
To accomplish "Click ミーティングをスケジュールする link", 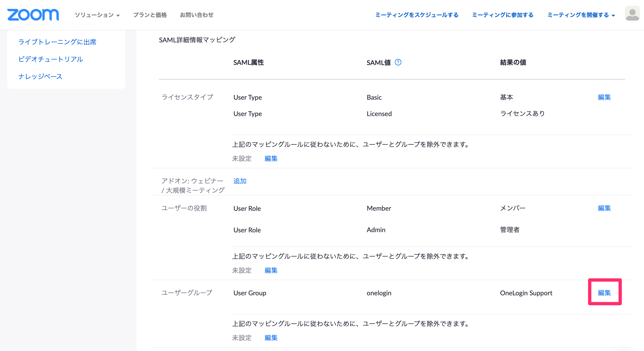I will [417, 15].
